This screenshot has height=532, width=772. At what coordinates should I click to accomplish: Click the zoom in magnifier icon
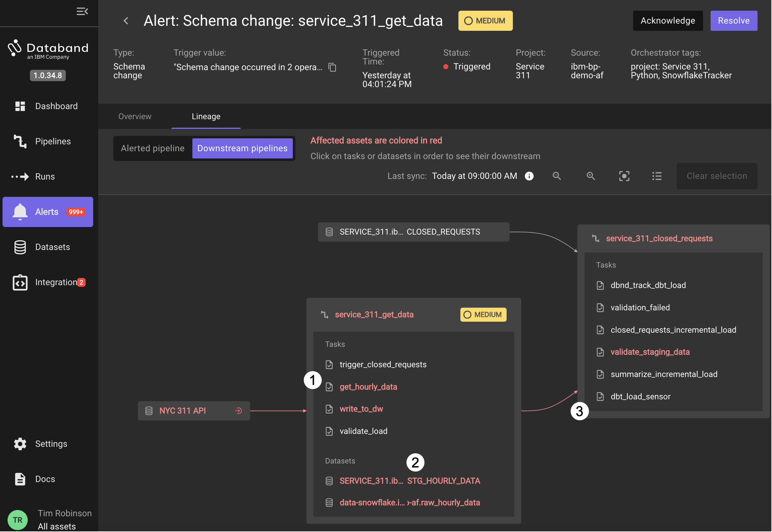tap(591, 176)
